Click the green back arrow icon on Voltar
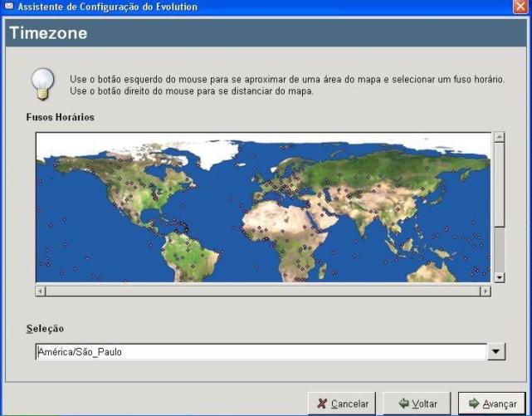The width and height of the screenshot is (532, 416). point(403,403)
